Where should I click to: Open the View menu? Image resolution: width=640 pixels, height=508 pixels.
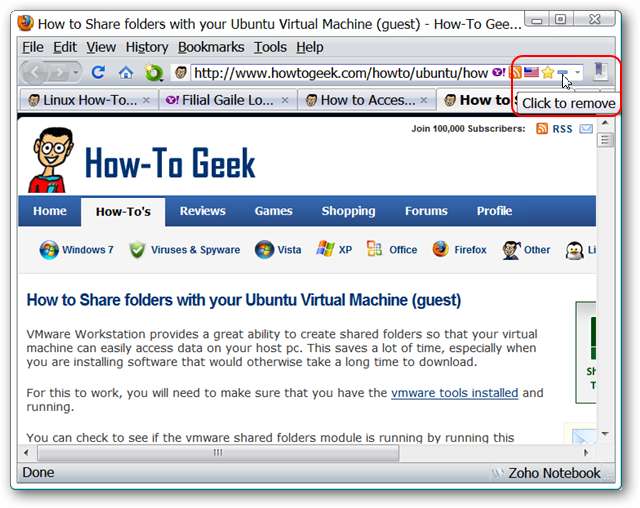pyautogui.click(x=101, y=47)
